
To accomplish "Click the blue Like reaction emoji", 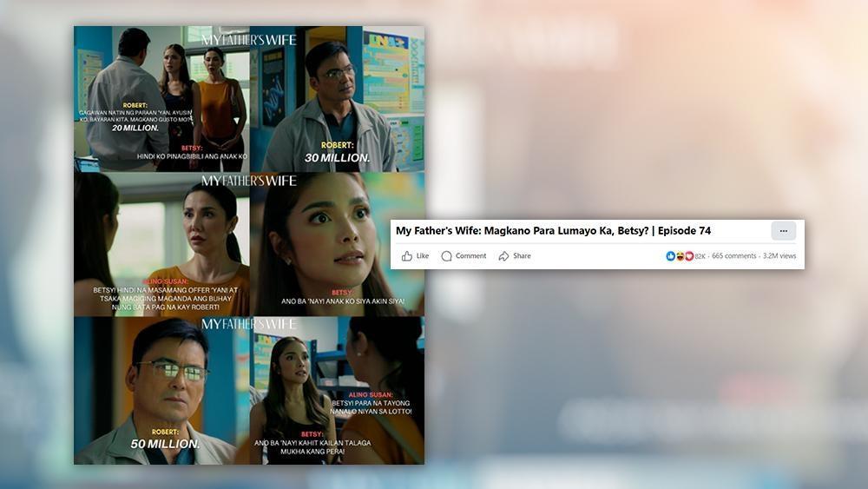I will pos(670,256).
